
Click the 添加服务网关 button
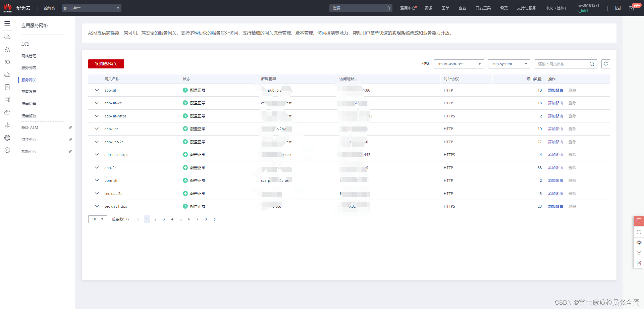tap(106, 64)
